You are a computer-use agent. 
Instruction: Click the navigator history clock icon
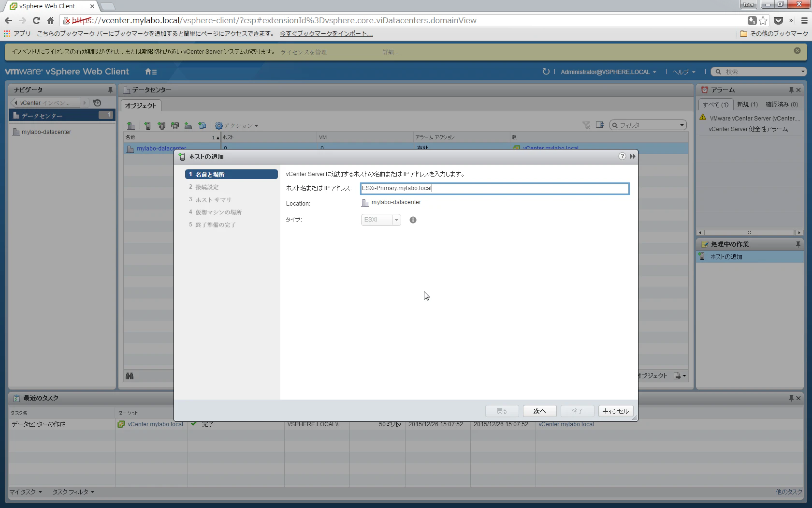[x=97, y=103]
